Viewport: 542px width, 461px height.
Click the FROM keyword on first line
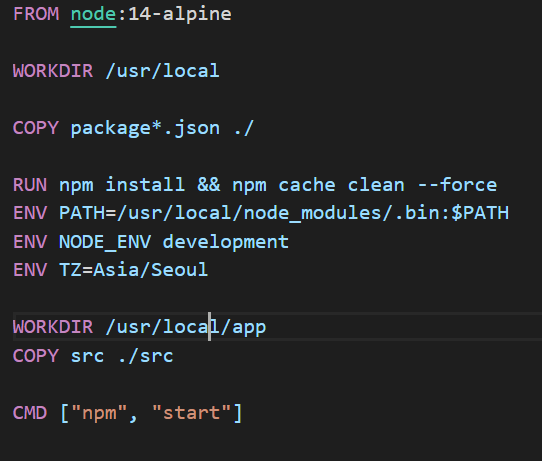(36, 14)
